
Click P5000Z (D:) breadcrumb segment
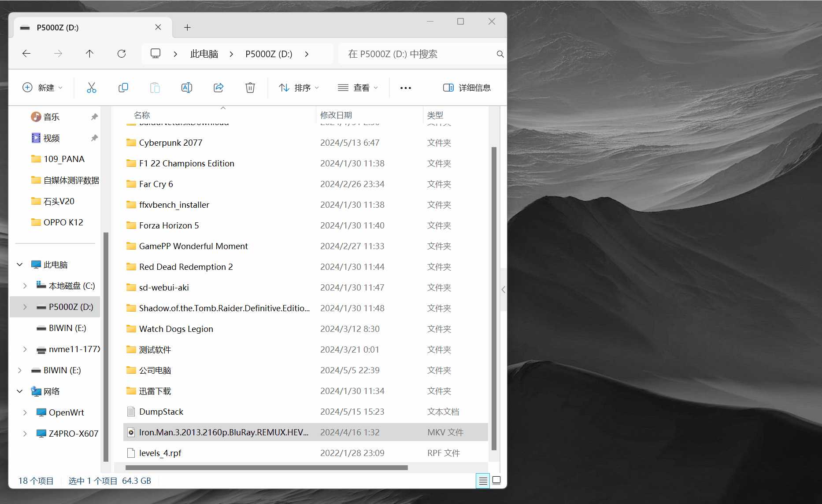[x=269, y=54]
